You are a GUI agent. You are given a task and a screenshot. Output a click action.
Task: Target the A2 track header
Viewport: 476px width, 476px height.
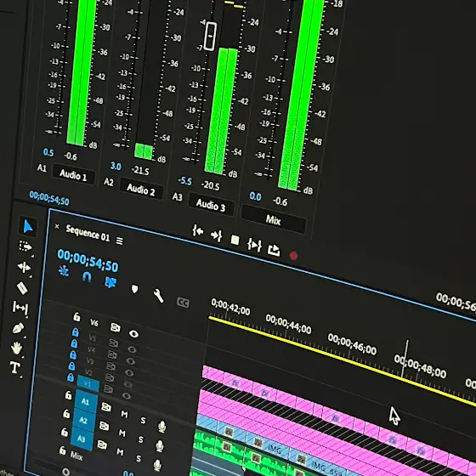[83, 420]
